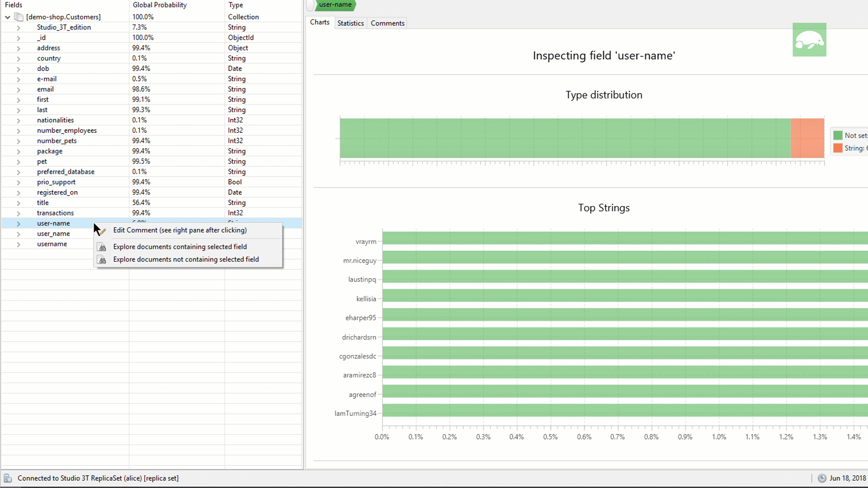The height and width of the screenshot is (488, 868).
Task: Click the connection icon in status bar
Action: 8,478
